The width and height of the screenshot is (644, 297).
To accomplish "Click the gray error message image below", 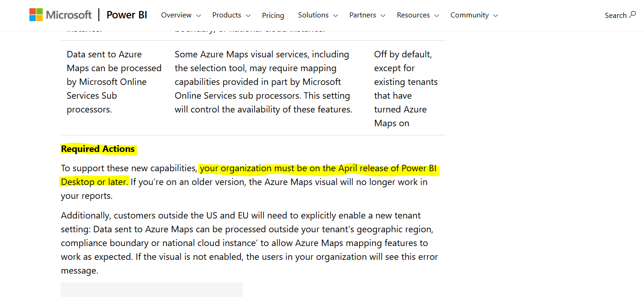I will point(152,290).
